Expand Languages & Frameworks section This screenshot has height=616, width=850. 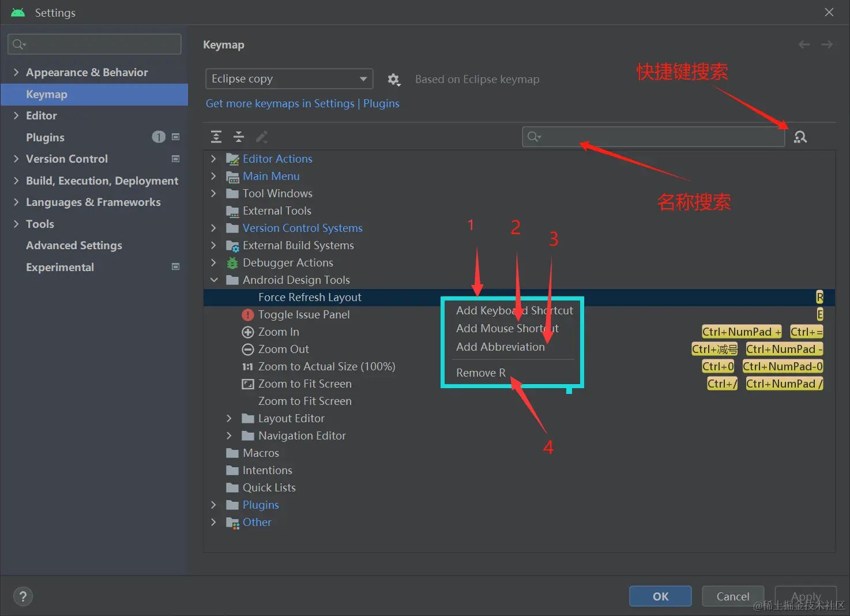pos(16,202)
